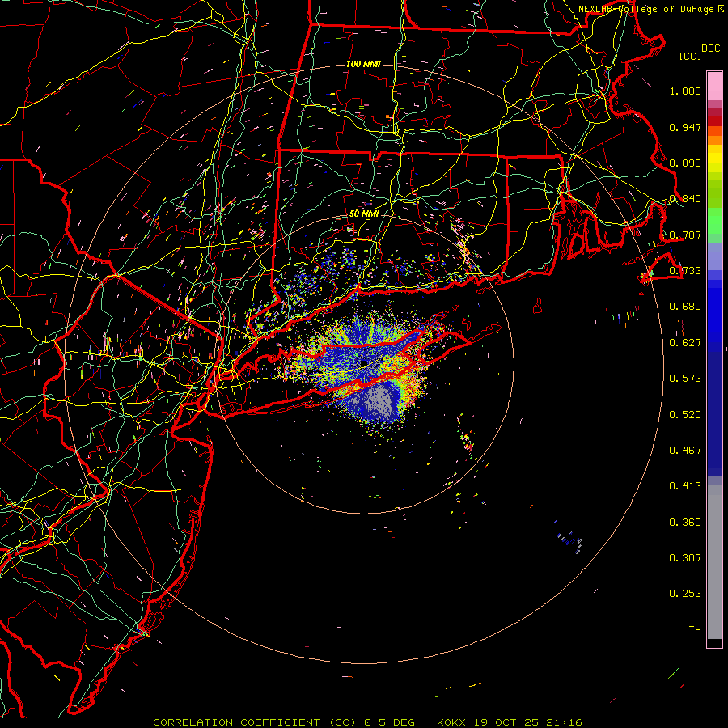Screen dimensions: 728x728
Task: Click the 0.840 legend value
Action: point(685,199)
